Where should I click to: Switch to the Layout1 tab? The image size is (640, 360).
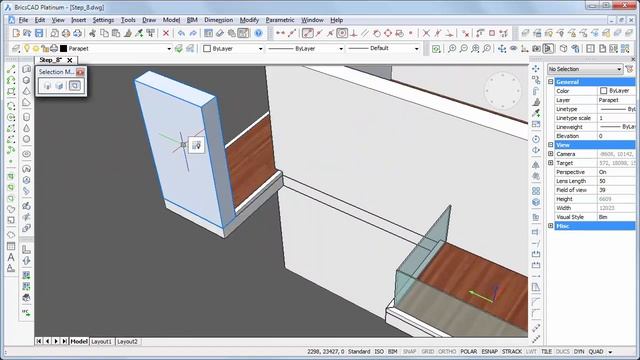[101, 341]
